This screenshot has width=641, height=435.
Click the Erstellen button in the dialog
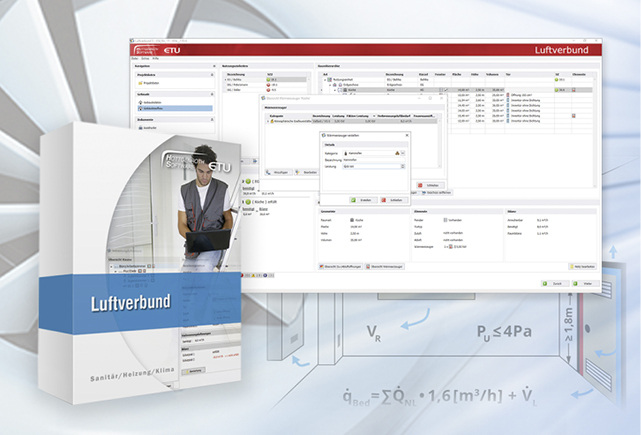[x=358, y=199]
